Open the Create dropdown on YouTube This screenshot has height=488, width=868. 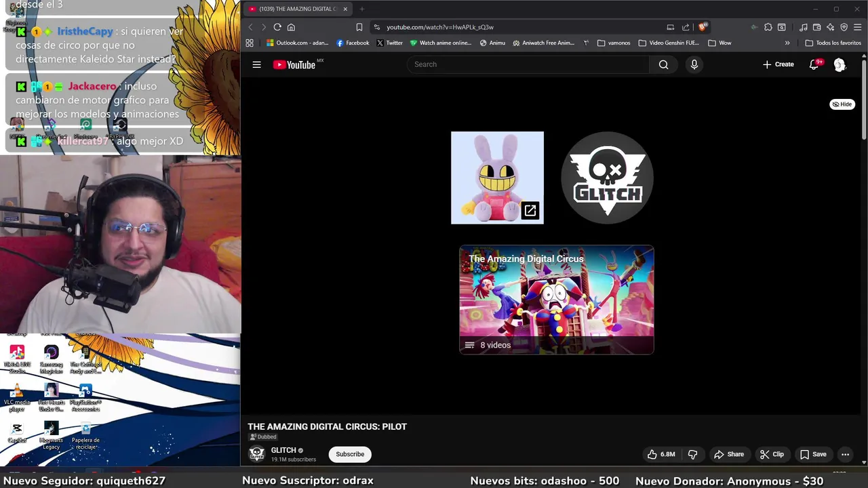tap(778, 64)
